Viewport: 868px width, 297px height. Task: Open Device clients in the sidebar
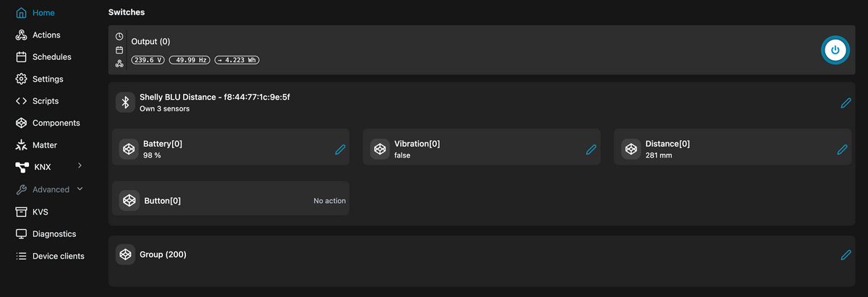58,256
